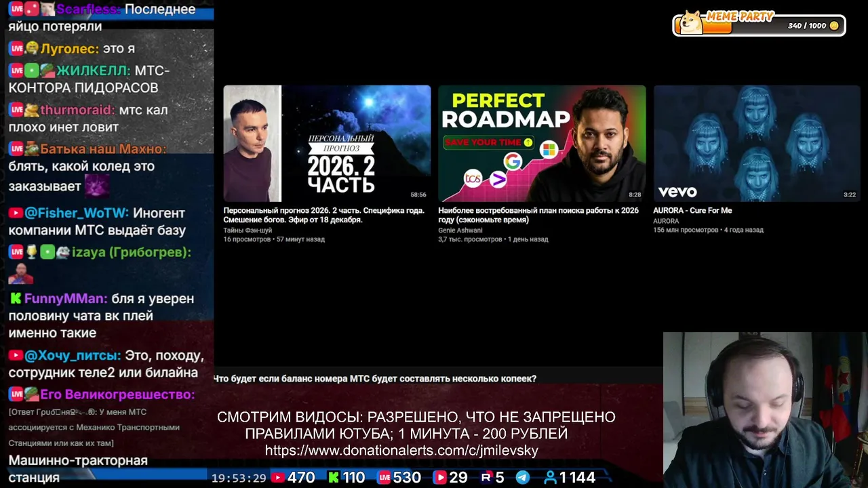
Task: Click the YouTube icon before @Fisher_WoTW
Action: pyautogui.click(x=16, y=213)
